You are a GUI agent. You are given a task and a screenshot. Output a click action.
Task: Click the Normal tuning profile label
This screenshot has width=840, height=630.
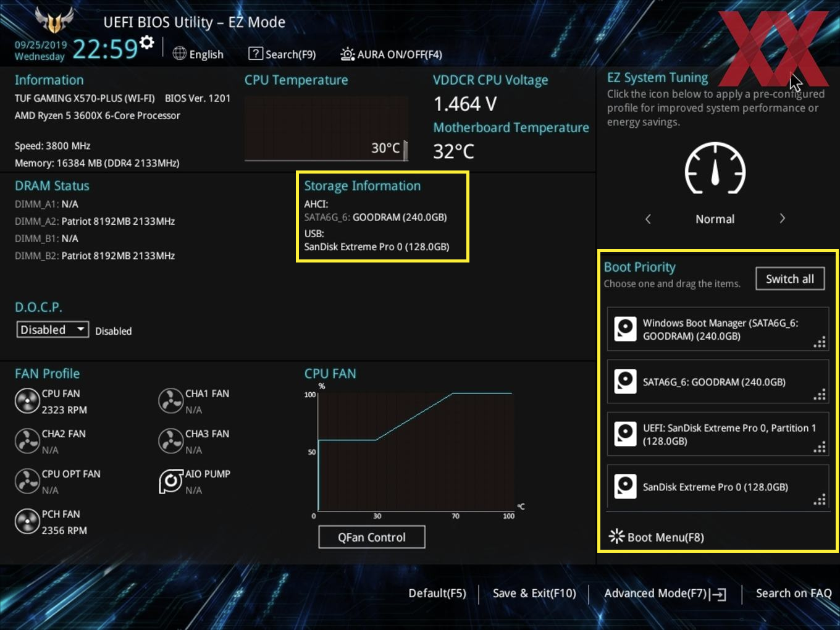tap(715, 219)
